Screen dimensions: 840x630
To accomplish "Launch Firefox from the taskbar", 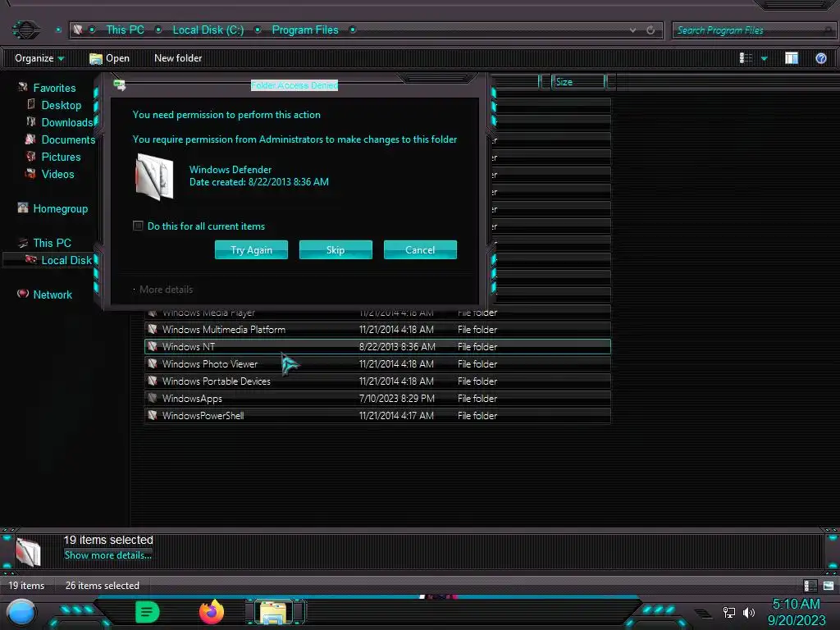I will coord(212,612).
